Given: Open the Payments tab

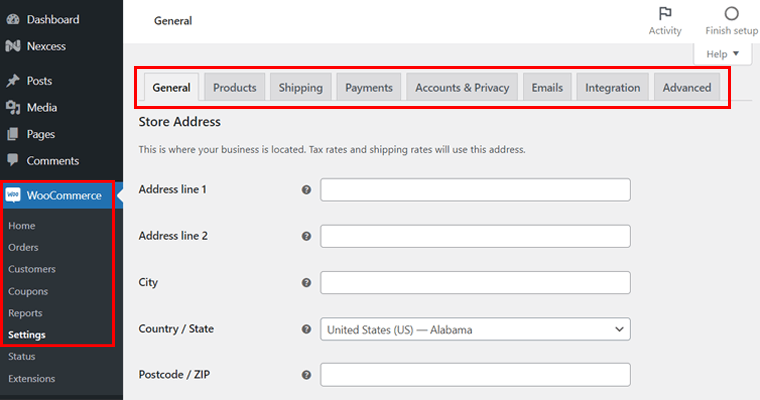Looking at the screenshot, I should pyautogui.click(x=369, y=87).
